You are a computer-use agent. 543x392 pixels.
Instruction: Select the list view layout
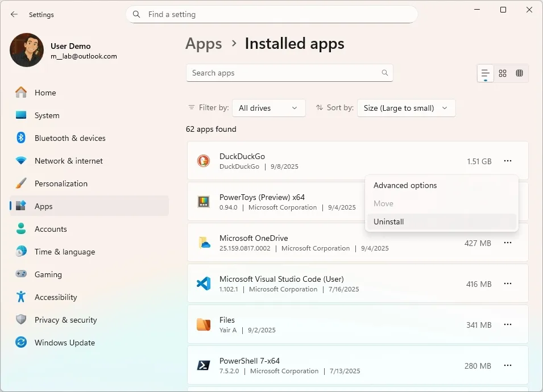485,73
